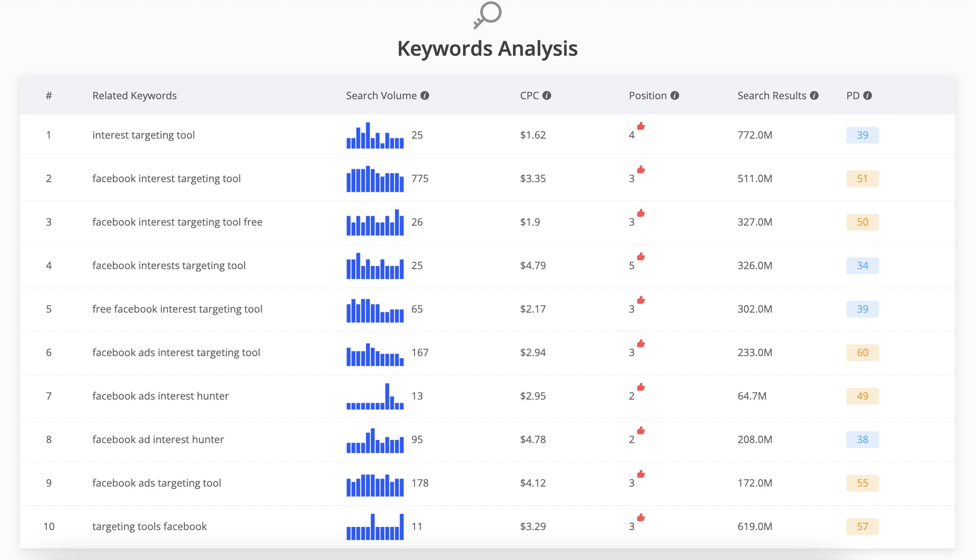Click the PD column header

[853, 96]
